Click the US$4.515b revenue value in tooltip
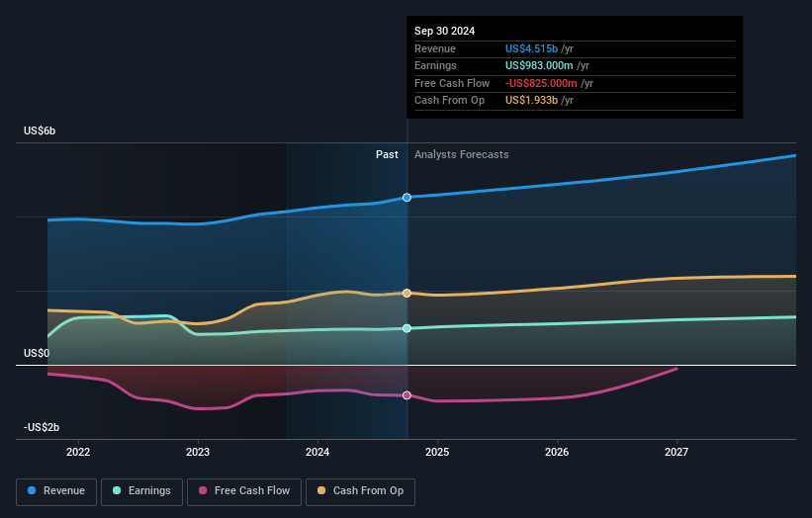 pyautogui.click(x=531, y=48)
